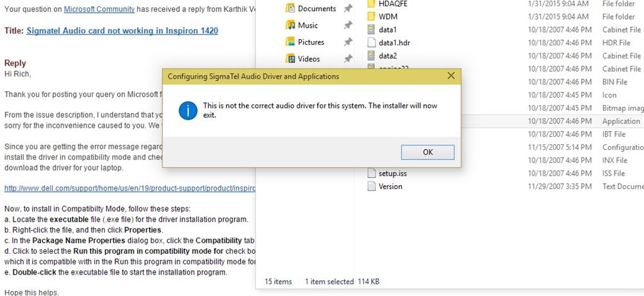The width and height of the screenshot is (644, 296).
Task: Click the BIN File type cell
Action: 615,82
